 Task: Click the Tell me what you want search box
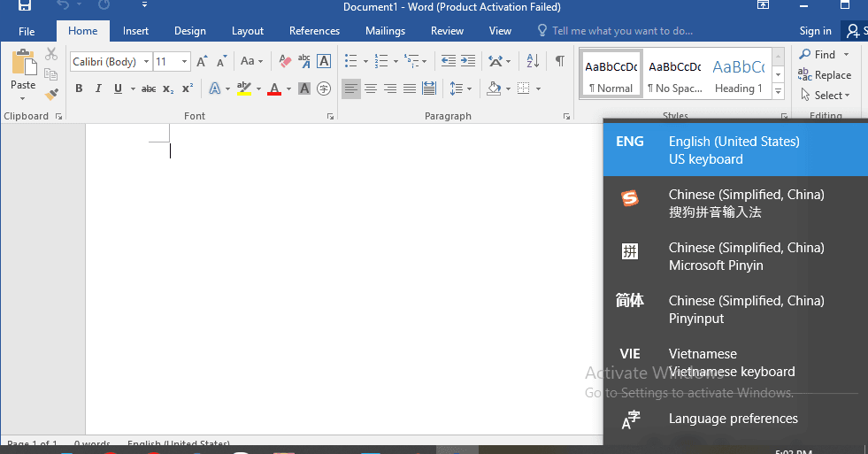point(622,31)
